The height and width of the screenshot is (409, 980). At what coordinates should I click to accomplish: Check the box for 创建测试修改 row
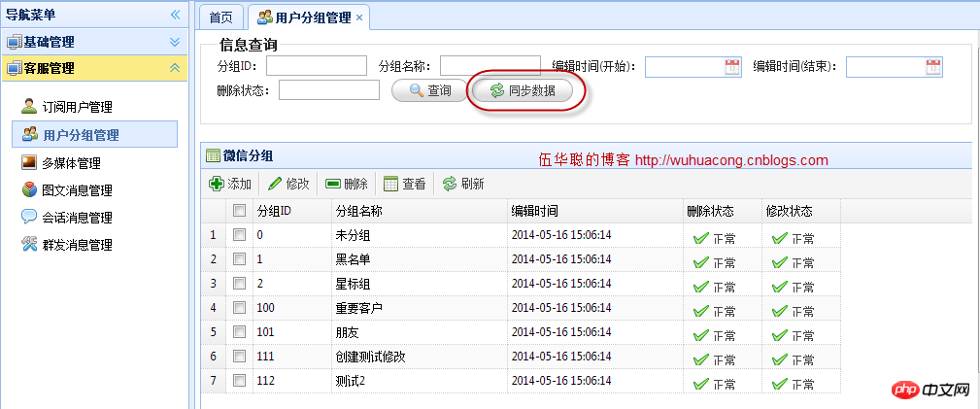239,356
